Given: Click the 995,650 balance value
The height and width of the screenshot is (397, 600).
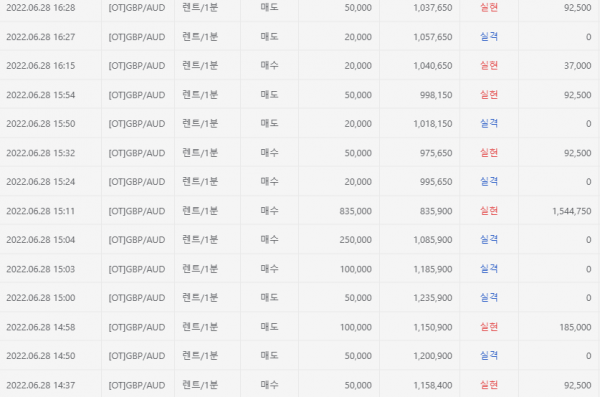Looking at the screenshot, I should click(436, 182).
